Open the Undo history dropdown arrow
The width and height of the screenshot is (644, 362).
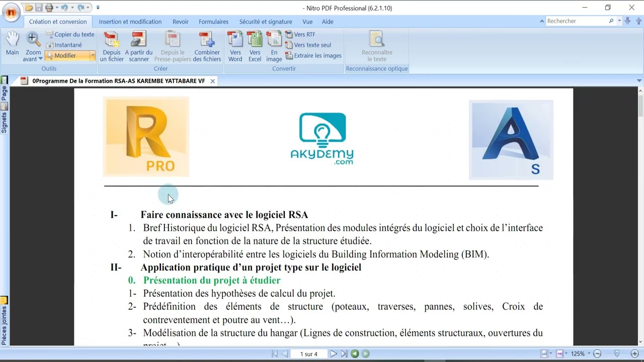pos(71,8)
